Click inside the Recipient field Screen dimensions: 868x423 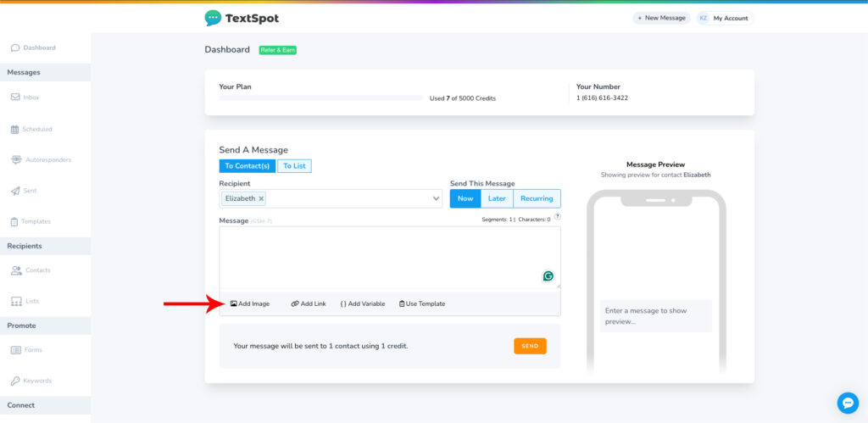tap(331, 198)
